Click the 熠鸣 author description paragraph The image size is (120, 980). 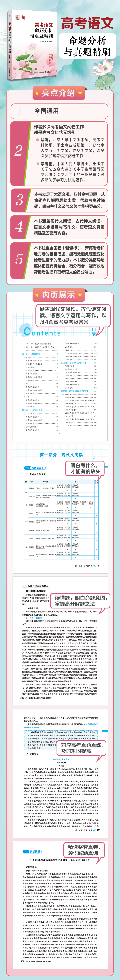(73, 148)
